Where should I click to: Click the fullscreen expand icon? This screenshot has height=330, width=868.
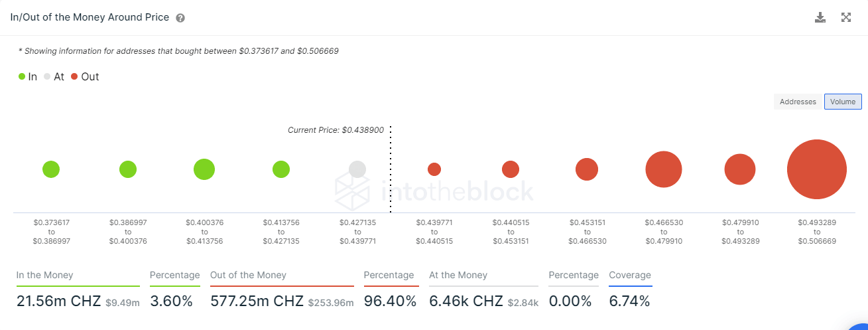(x=846, y=17)
